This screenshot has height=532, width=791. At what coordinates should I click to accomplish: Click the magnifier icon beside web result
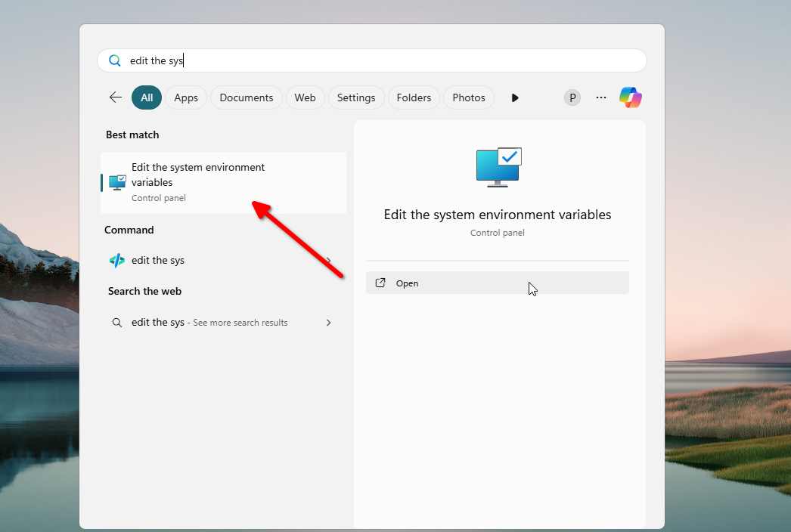[117, 323]
